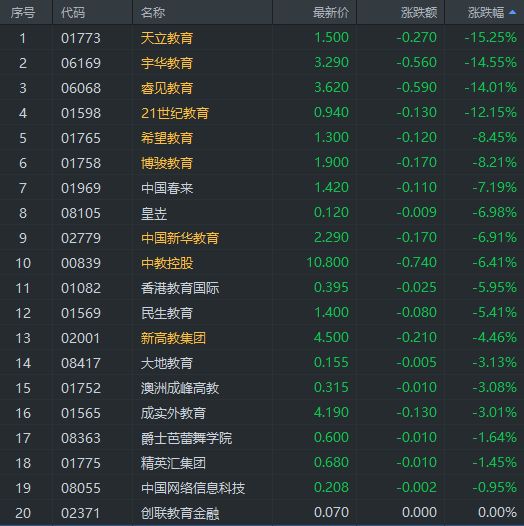Open stock 民生教育
Viewport: 524px width, 526px height.
167,313
